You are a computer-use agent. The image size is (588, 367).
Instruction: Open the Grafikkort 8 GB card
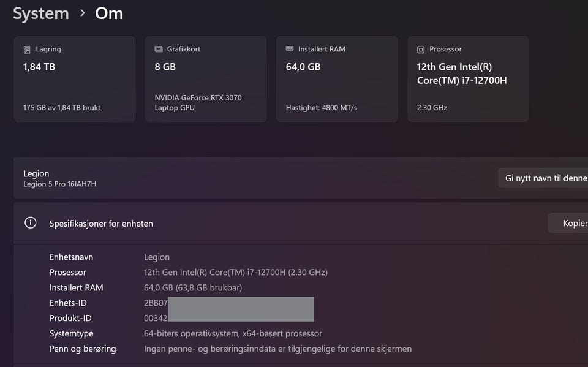point(206,79)
